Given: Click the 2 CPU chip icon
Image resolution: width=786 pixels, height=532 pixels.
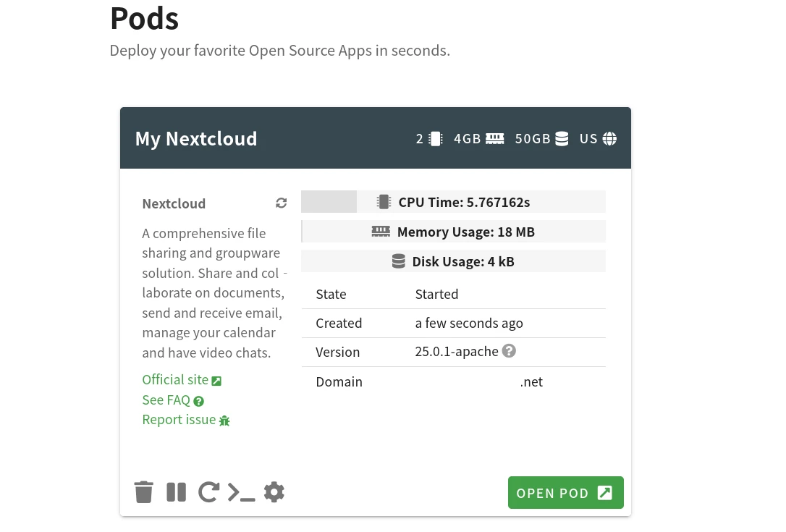Looking at the screenshot, I should [x=436, y=139].
